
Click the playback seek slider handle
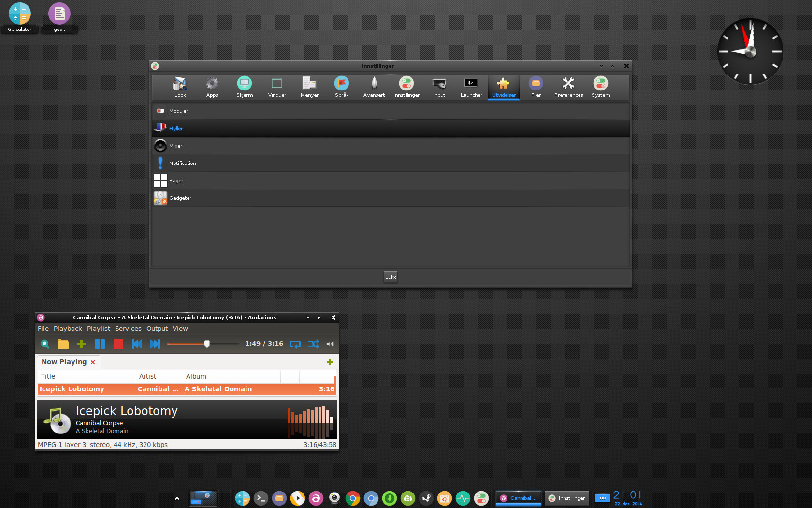[207, 344]
